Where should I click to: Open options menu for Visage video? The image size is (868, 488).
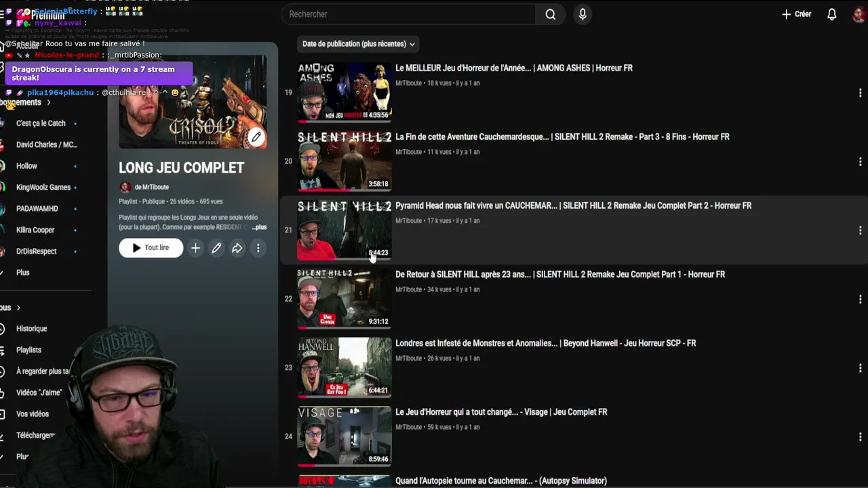860,436
